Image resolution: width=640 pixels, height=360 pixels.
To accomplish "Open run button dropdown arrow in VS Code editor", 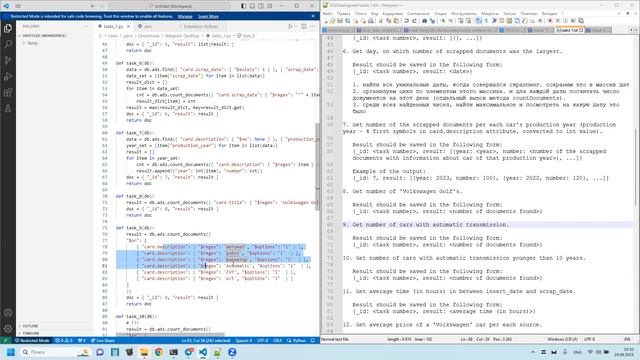I will click(296, 27).
